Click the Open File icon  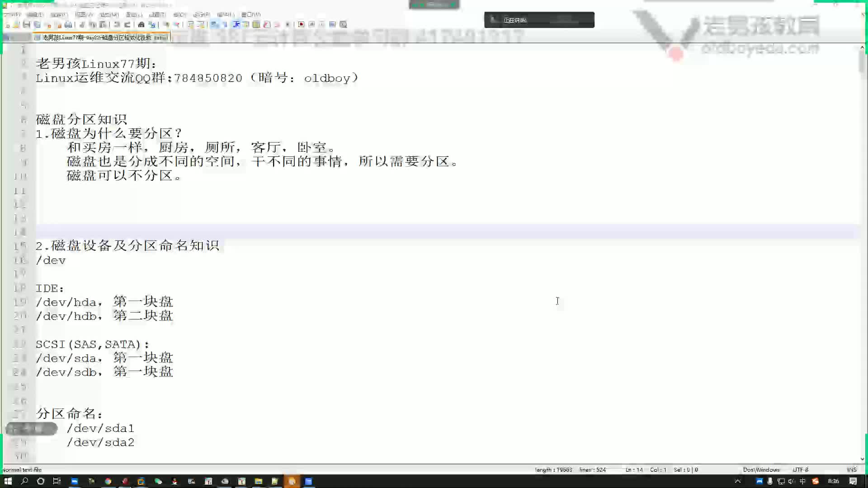17,24
